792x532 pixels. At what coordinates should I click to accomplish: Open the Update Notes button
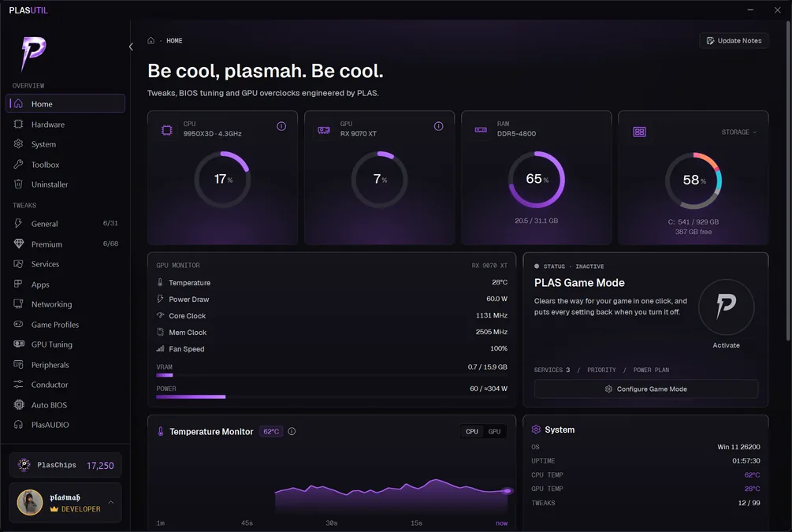(734, 40)
